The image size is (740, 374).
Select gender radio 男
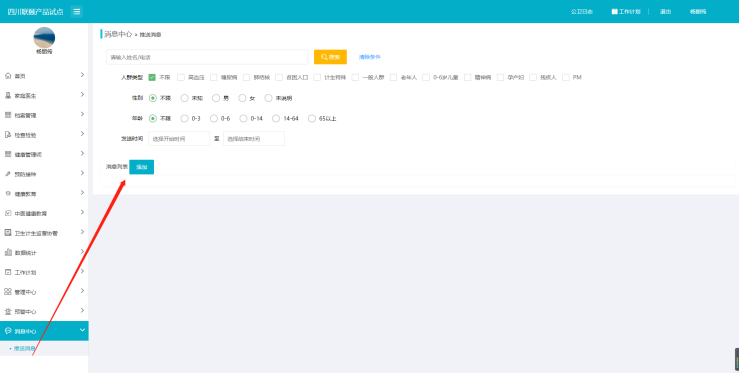[216, 98]
